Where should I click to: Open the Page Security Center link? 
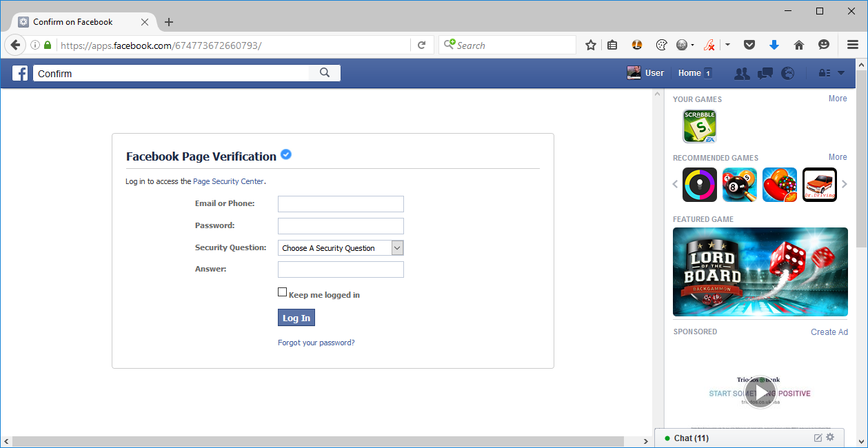coord(228,181)
